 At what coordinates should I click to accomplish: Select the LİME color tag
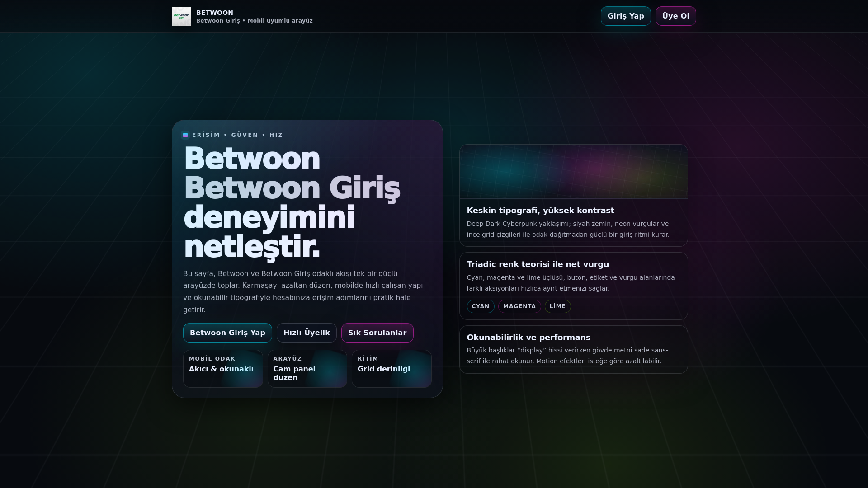[558, 306]
